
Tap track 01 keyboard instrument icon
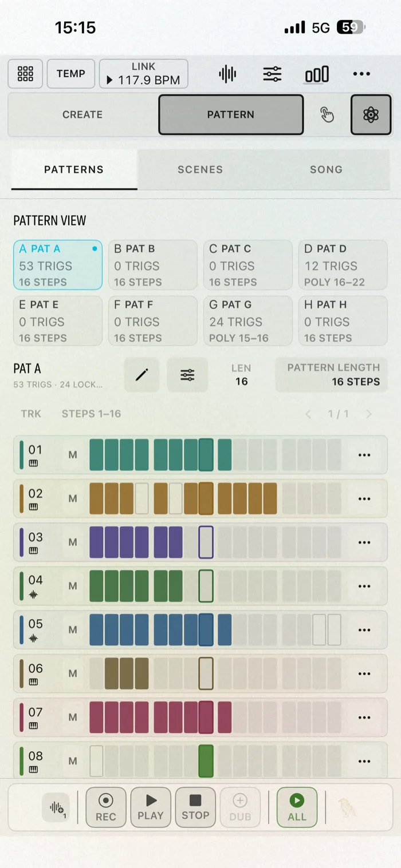pyautogui.click(x=33, y=463)
